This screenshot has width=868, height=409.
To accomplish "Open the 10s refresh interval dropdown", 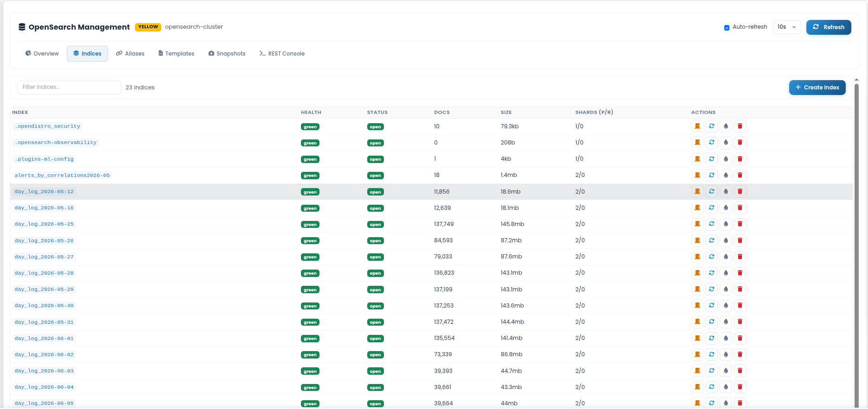I will (x=787, y=27).
